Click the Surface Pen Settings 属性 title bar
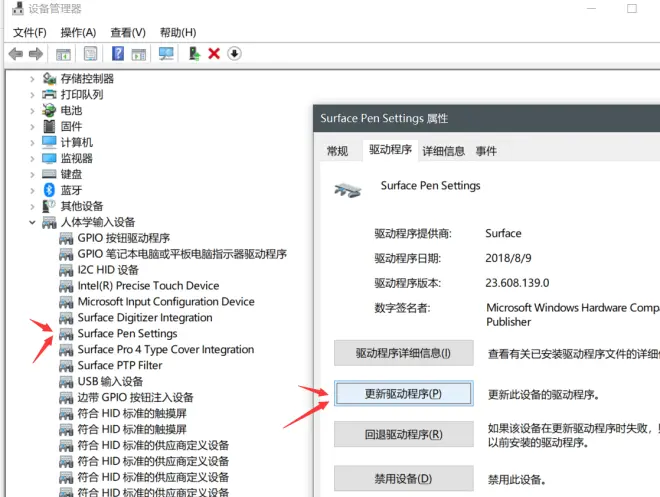 coord(486,119)
